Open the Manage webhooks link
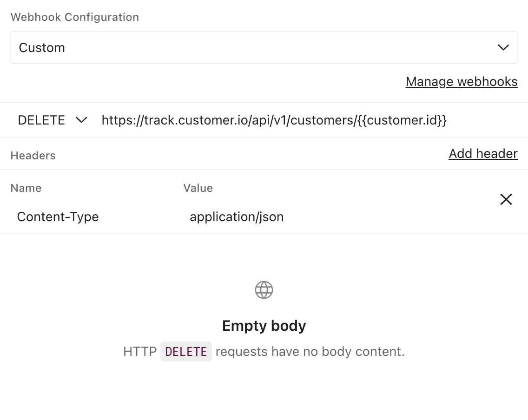 tap(462, 82)
